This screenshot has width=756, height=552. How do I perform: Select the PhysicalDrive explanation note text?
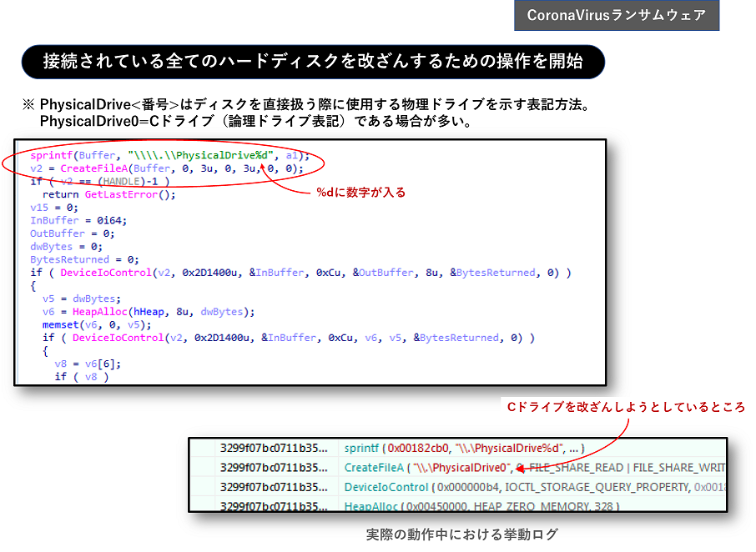coord(309,110)
